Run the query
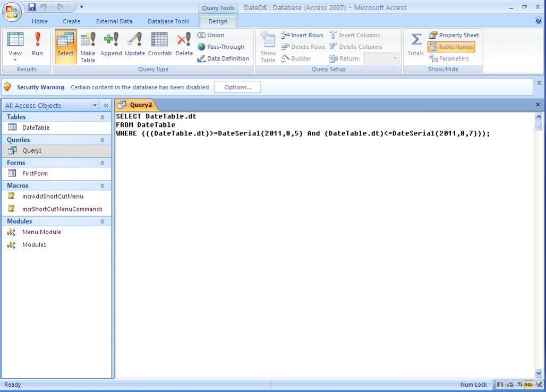Image resolution: width=546 pixels, height=392 pixels. 37,44
